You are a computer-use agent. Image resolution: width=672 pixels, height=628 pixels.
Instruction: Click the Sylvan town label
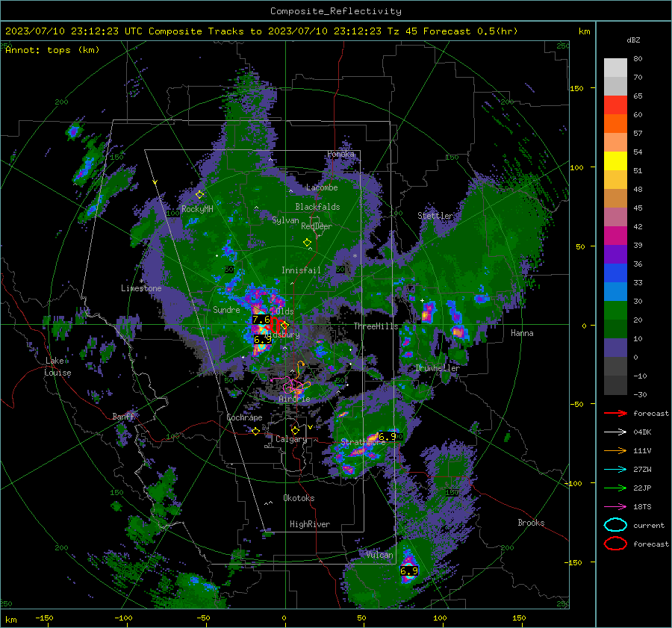coord(285,220)
